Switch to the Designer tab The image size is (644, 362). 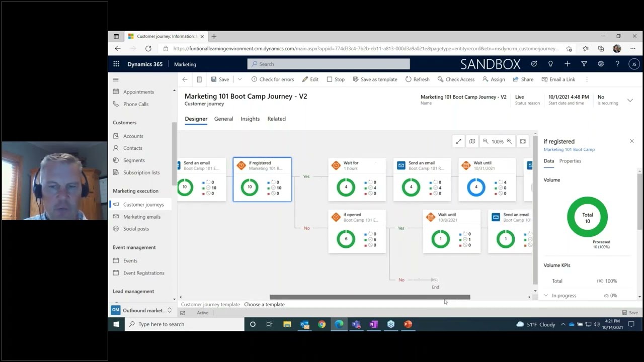point(196,119)
